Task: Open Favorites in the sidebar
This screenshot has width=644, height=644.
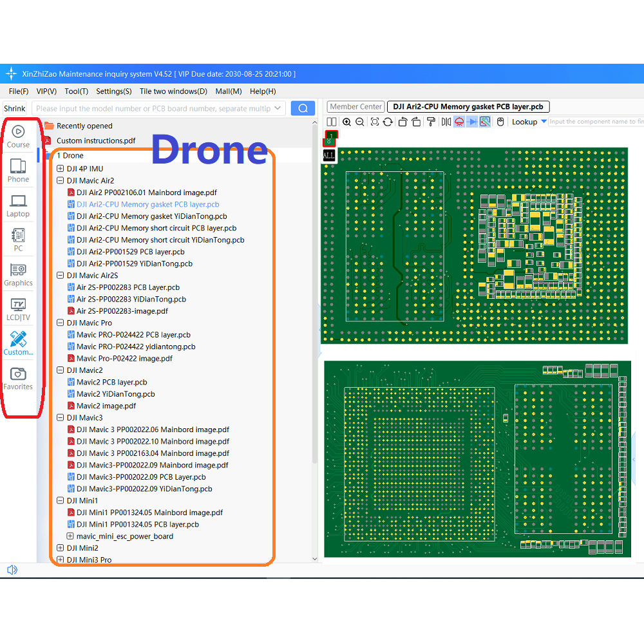Action: [18, 378]
